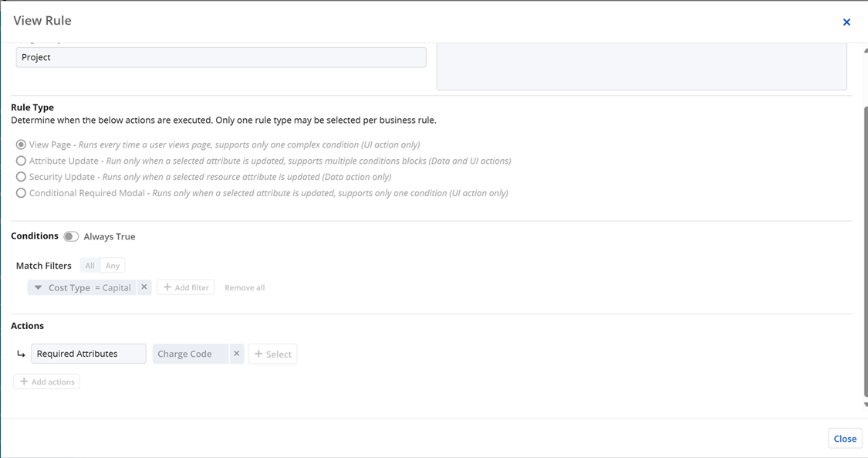Viewport: 868px width, 458px height.
Task: Click the Cost Type = Capital filter text
Action: [x=90, y=287]
